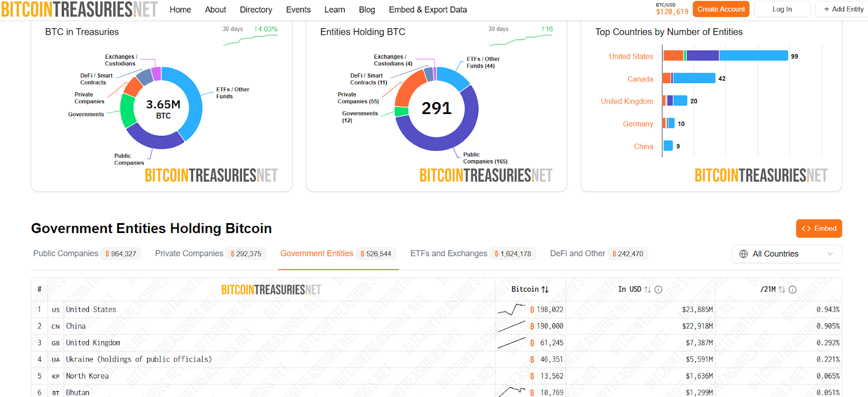Go to the Directory page
Viewport: 868px width, 397px height.
tap(256, 10)
